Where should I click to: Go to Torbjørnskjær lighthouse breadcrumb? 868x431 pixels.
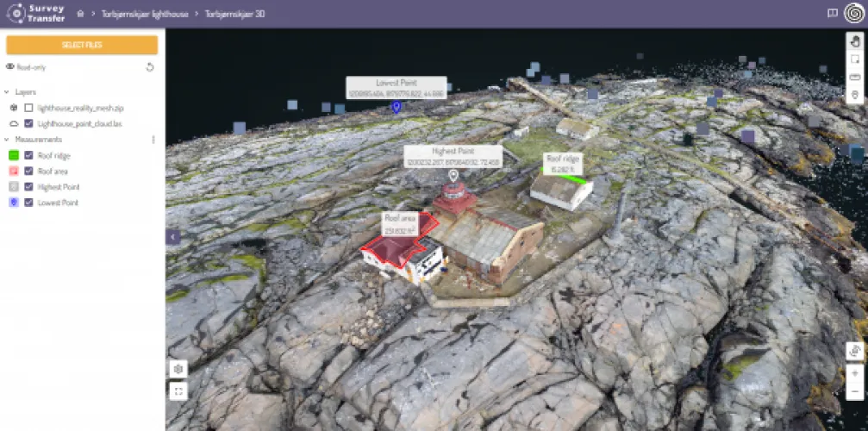point(146,14)
